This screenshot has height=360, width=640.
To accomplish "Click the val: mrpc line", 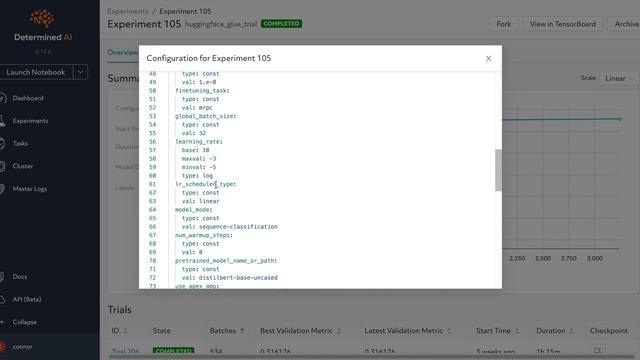I will 197,108.
